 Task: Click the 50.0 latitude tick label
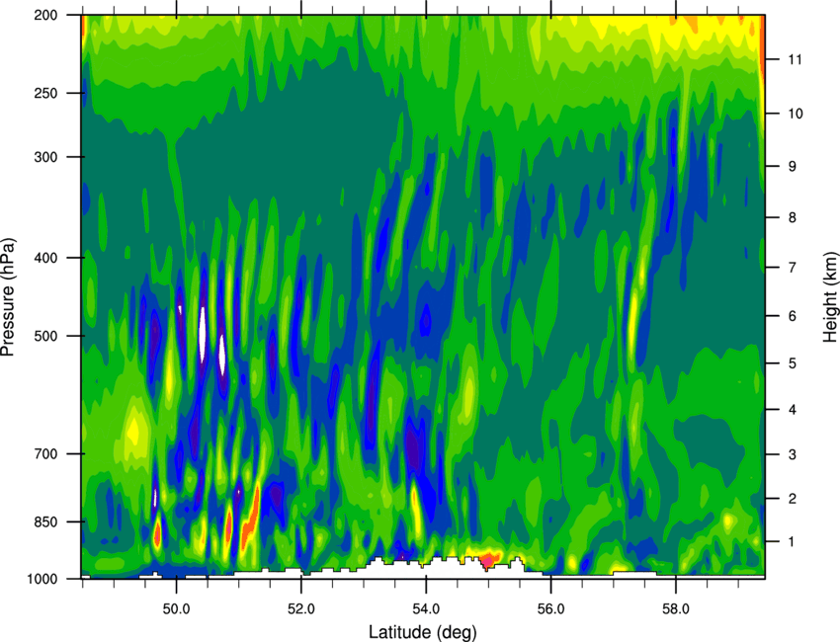pos(177,609)
